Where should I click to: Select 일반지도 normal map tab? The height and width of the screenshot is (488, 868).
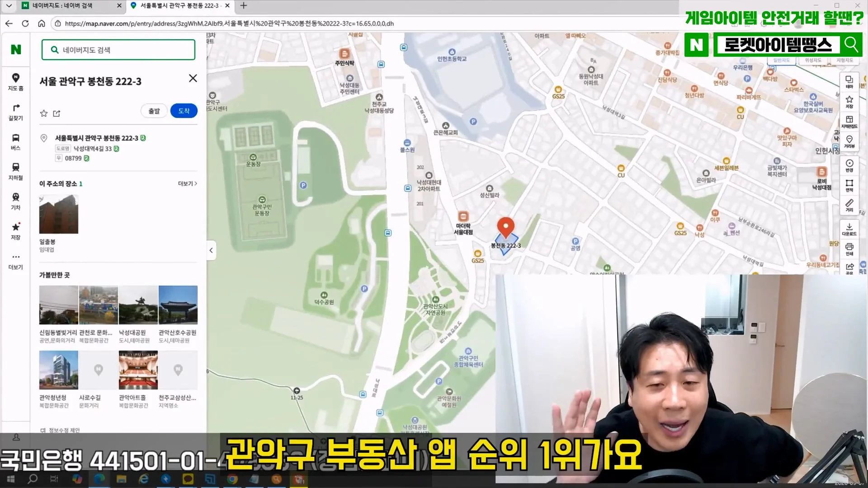click(x=781, y=60)
